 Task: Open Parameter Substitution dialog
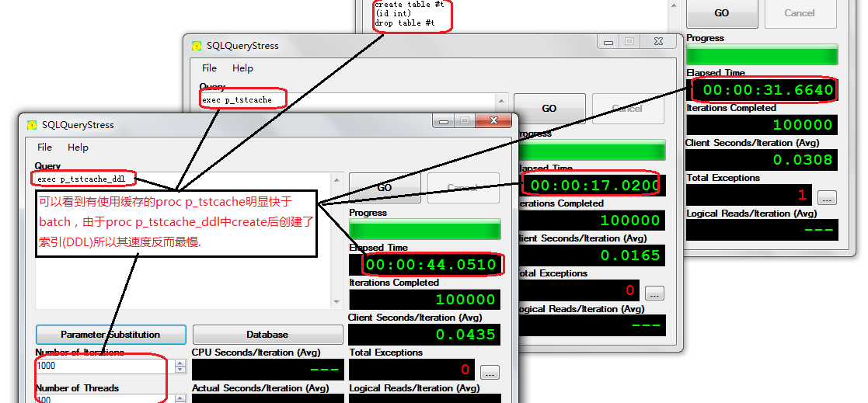(x=110, y=335)
